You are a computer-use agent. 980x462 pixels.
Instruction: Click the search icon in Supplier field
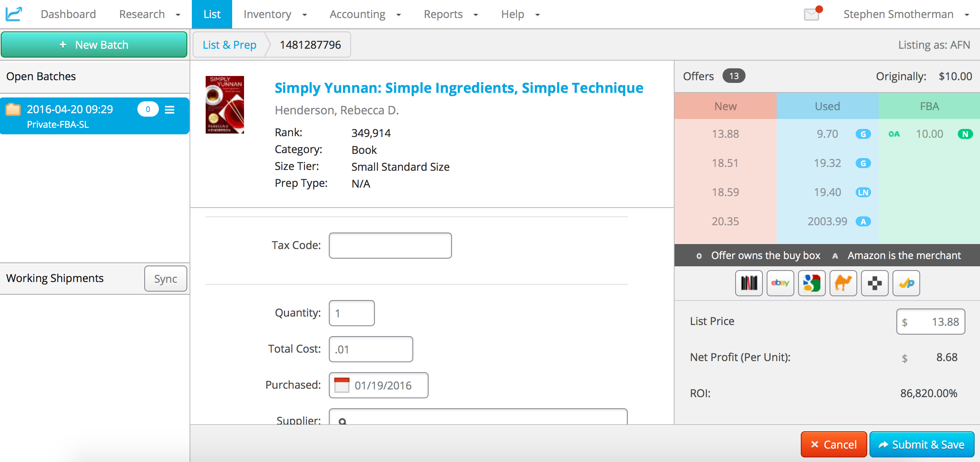click(342, 421)
